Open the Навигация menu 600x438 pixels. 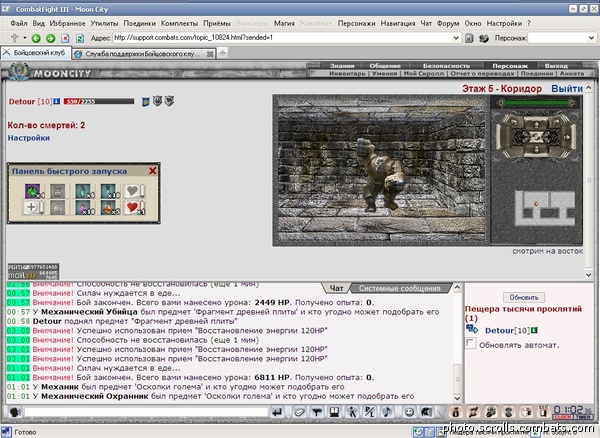click(x=398, y=23)
